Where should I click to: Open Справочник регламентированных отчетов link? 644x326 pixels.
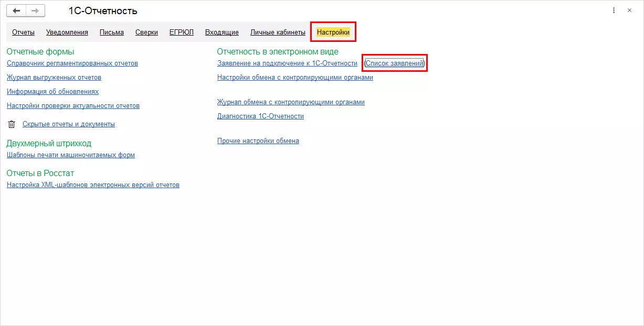point(72,63)
